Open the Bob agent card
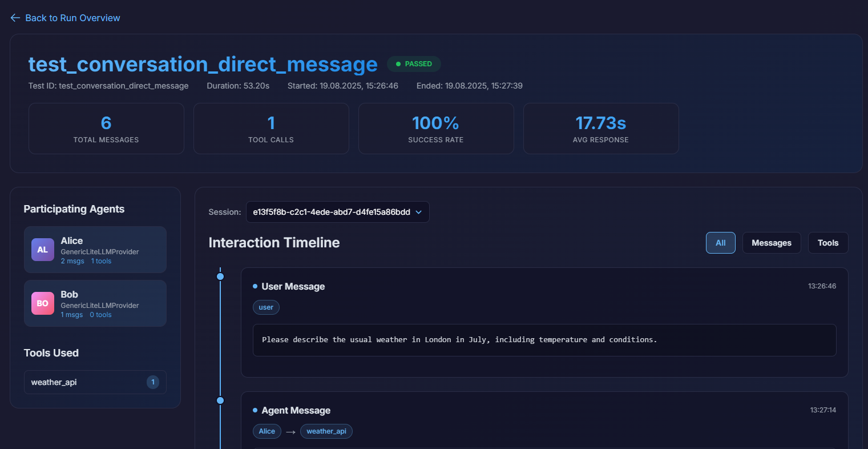This screenshot has height=449, width=868. click(95, 303)
